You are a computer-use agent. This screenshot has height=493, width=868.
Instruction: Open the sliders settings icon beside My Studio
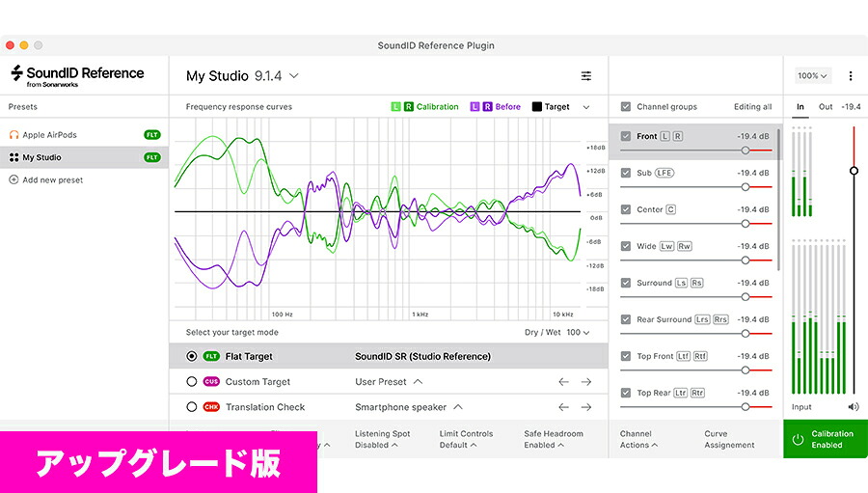click(586, 76)
